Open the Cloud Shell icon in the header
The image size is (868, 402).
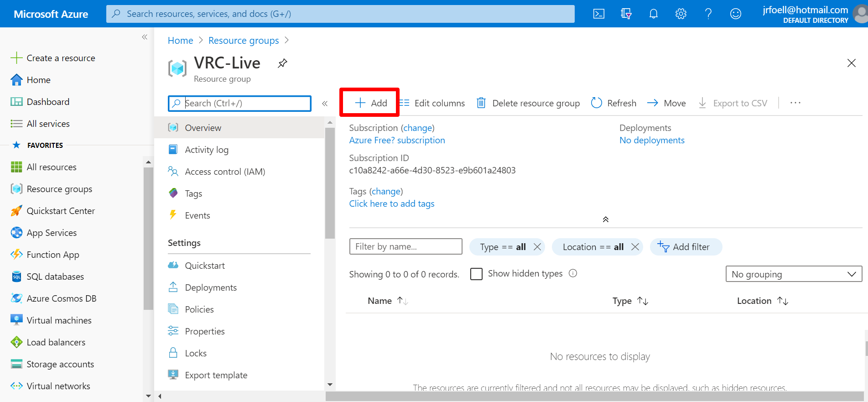[598, 14]
